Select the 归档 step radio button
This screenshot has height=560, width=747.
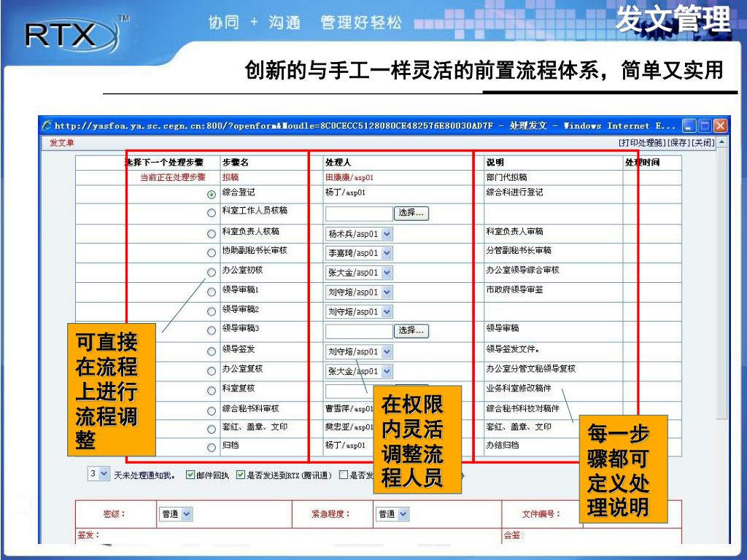[212, 447]
